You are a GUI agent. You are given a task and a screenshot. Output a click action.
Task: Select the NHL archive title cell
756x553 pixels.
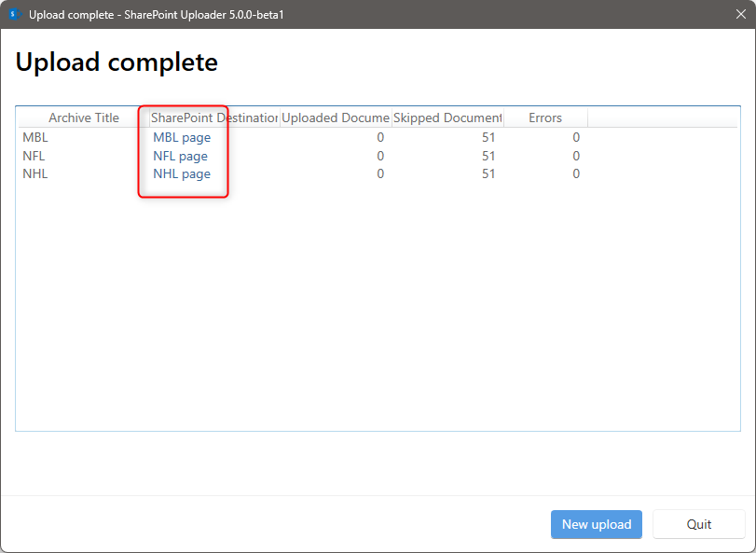34,173
